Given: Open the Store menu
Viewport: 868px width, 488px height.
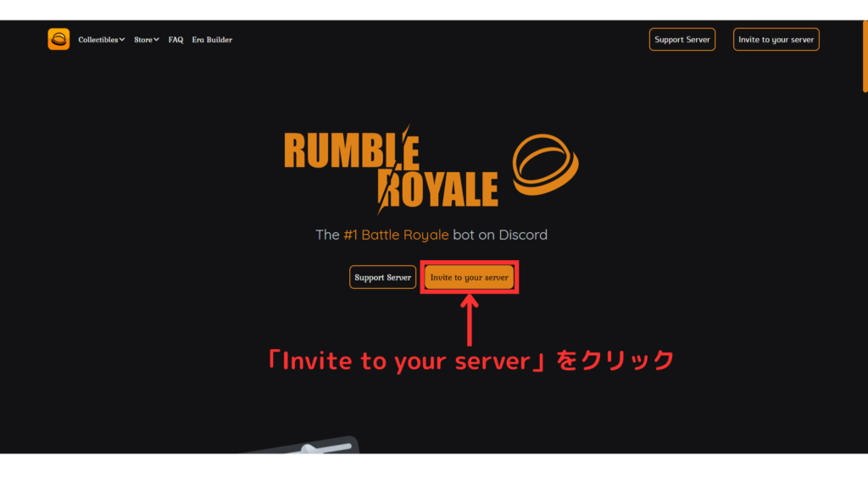Looking at the screenshot, I should click(x=146, y=40).
